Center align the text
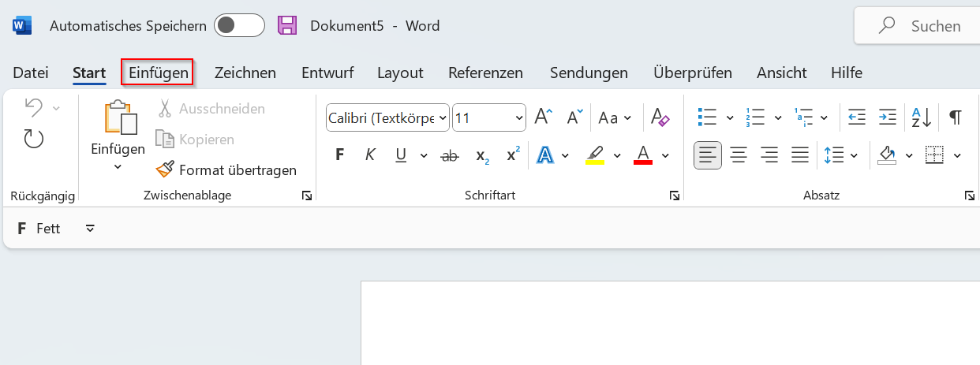The width and height of the screenshot is (980, 365). (x=739, y=155)
